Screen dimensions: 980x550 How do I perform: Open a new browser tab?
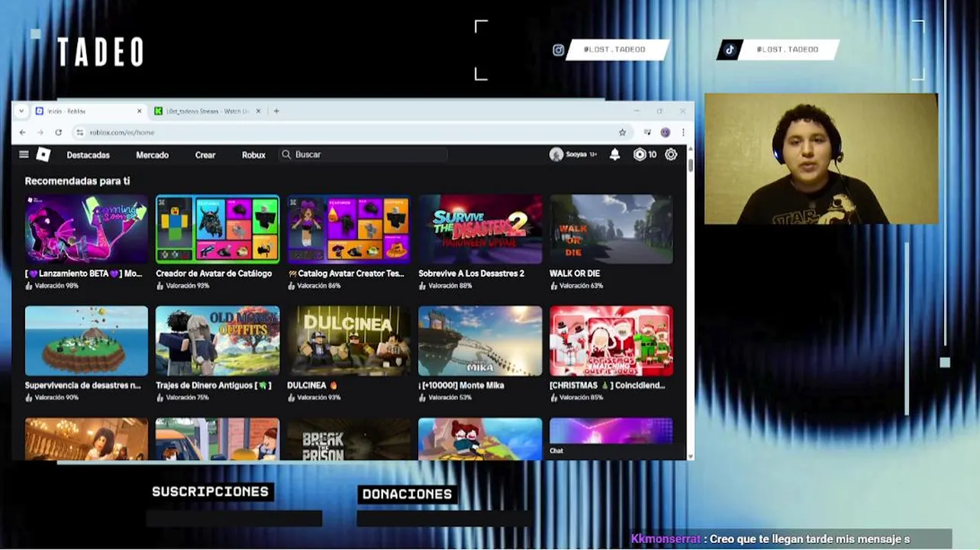tap(276, 111)
